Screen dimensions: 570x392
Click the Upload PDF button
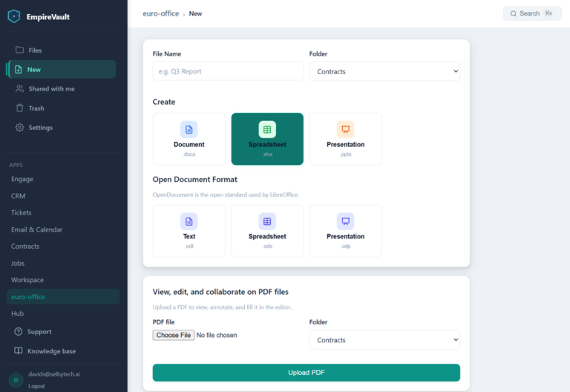[306, 373]
